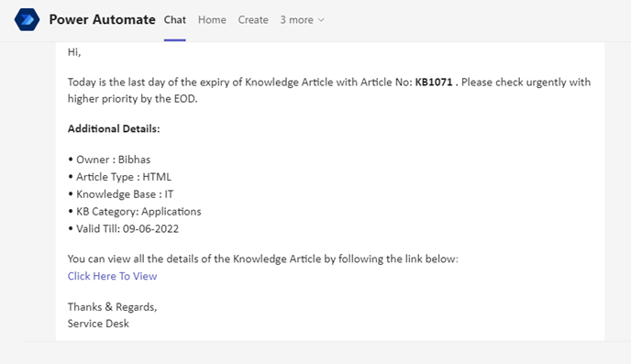
Task: Select the Owner : Bibhas line
Action: (109, 160)
